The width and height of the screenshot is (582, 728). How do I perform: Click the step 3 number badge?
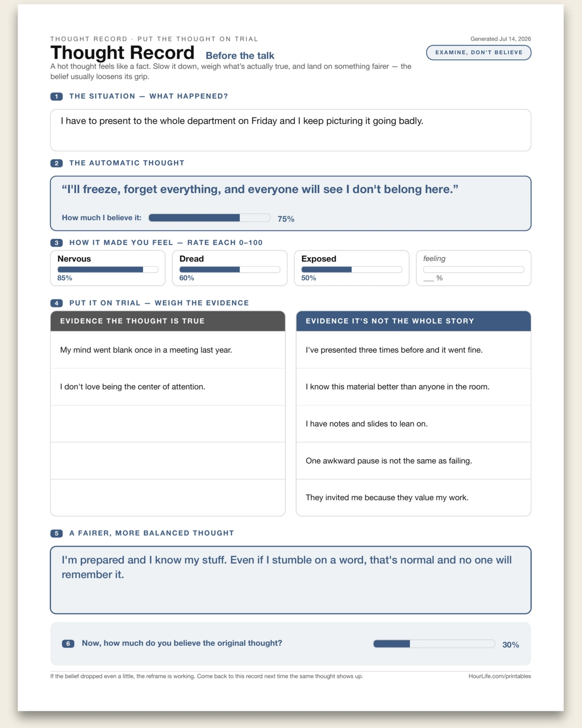pyautogui.click(x=56, y=243)
